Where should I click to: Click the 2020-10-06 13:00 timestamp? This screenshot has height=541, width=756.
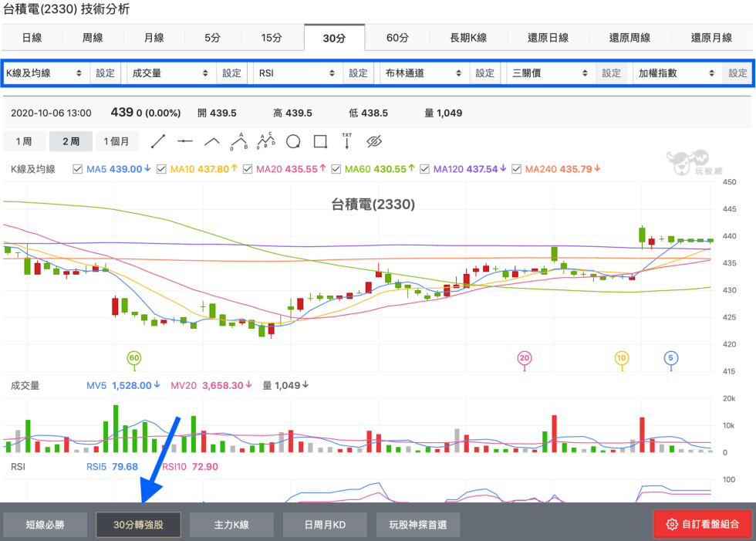[x=51, y=113]
